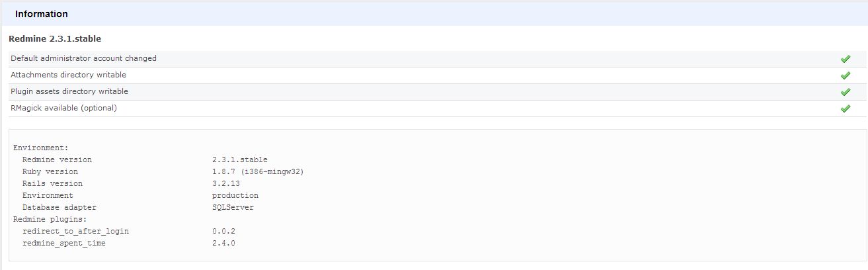
Task: Click the Attachments directory writable checkmark
Action: click(x=845, y=75)
